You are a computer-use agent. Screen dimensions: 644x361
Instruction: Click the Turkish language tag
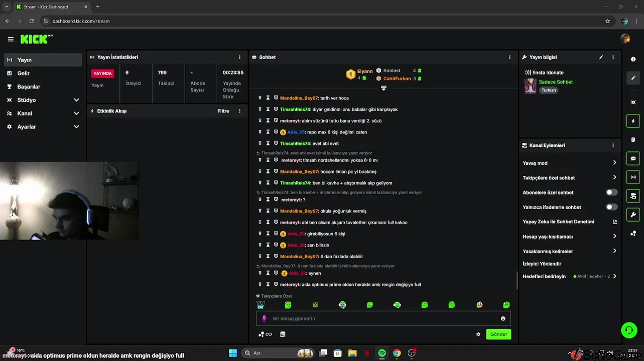click(x=549, y=90)
